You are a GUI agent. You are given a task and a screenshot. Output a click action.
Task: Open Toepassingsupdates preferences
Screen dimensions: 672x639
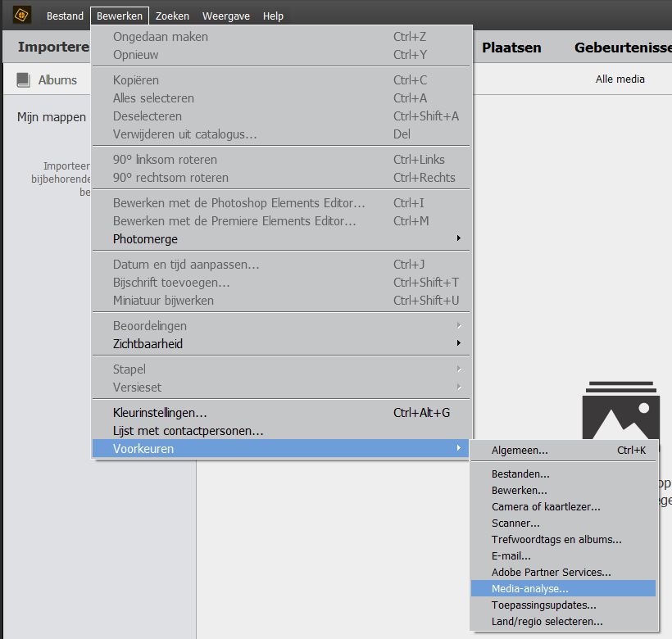[x=564, y=605]
